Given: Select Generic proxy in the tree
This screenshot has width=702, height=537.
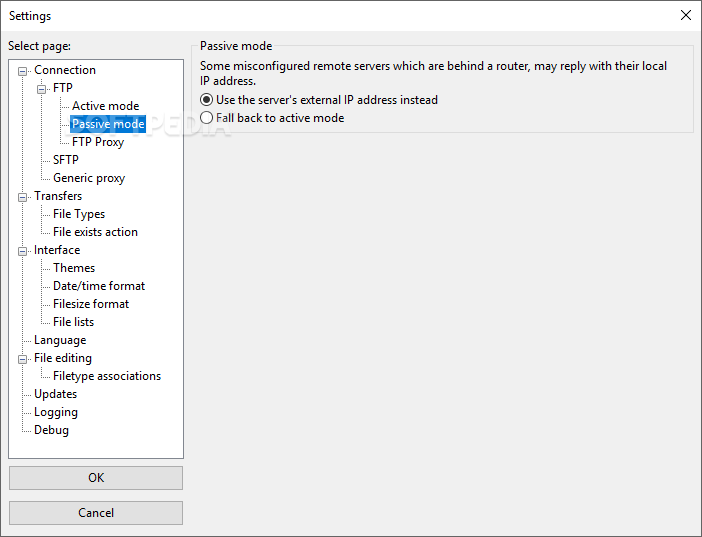Looking at the screenshot, I should pyautogui.click(x=89, y=178).
